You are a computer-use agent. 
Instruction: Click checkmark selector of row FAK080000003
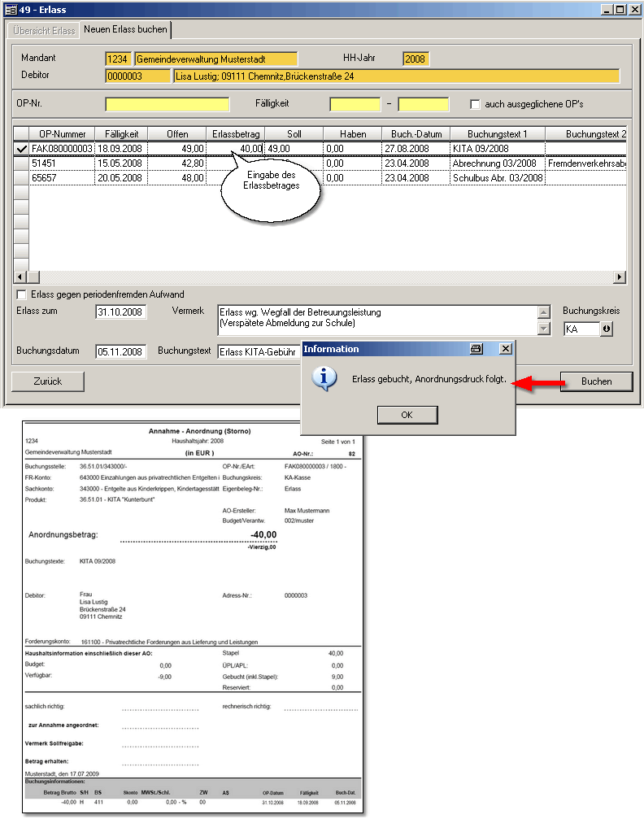[x=22, y=149]
